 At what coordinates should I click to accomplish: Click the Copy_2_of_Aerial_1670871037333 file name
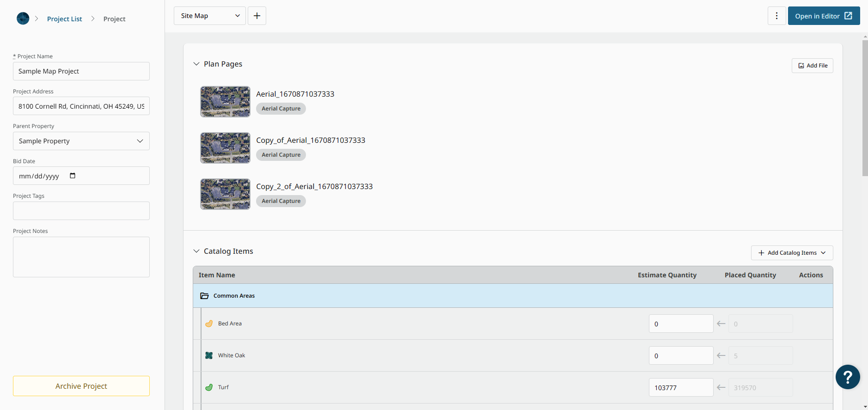(x=314, y=186)
